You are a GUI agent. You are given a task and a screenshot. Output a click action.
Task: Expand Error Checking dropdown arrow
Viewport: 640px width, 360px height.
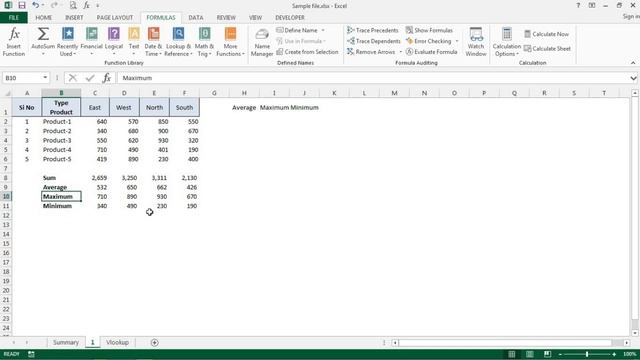point(457,41)
